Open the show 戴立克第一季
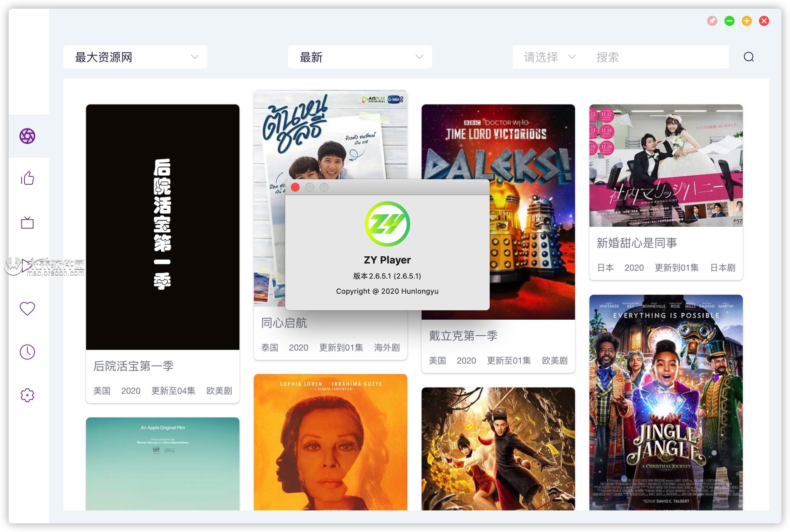 (463, 335)
